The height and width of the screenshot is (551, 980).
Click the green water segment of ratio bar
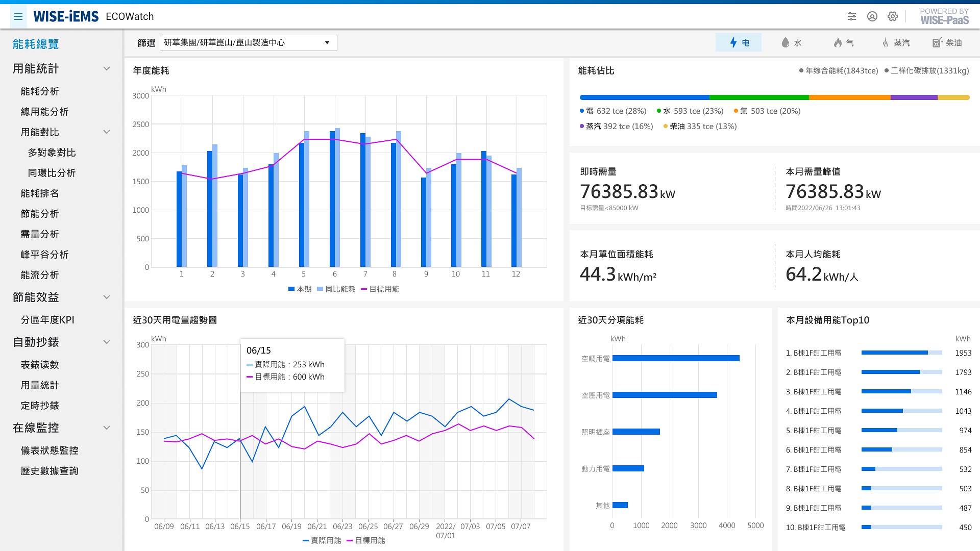pos(758,97)
